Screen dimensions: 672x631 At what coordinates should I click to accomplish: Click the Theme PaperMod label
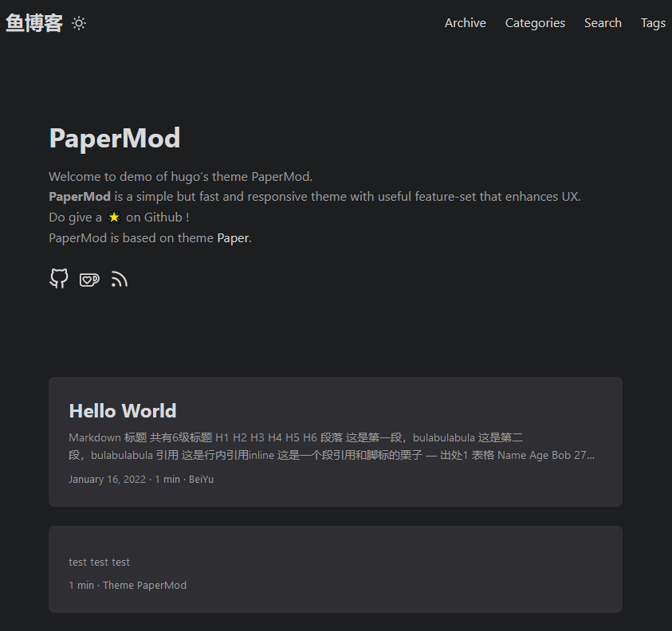144,585
